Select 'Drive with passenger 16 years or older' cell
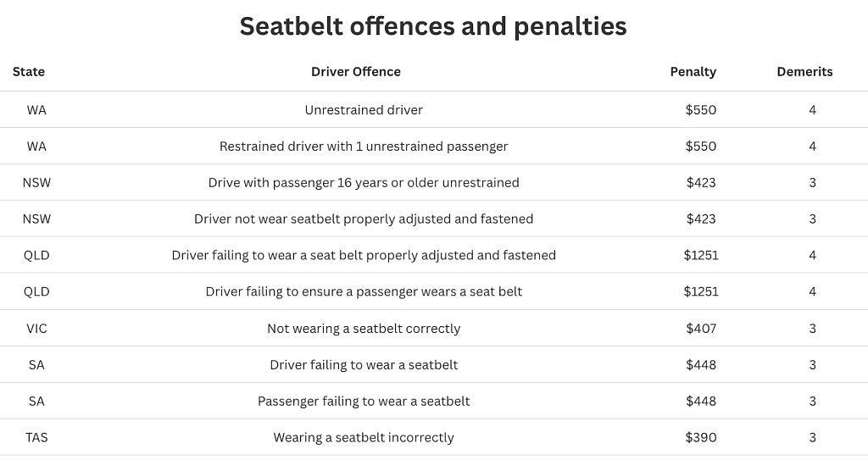This screenshot has width=868, height=460. pos(364,183)
